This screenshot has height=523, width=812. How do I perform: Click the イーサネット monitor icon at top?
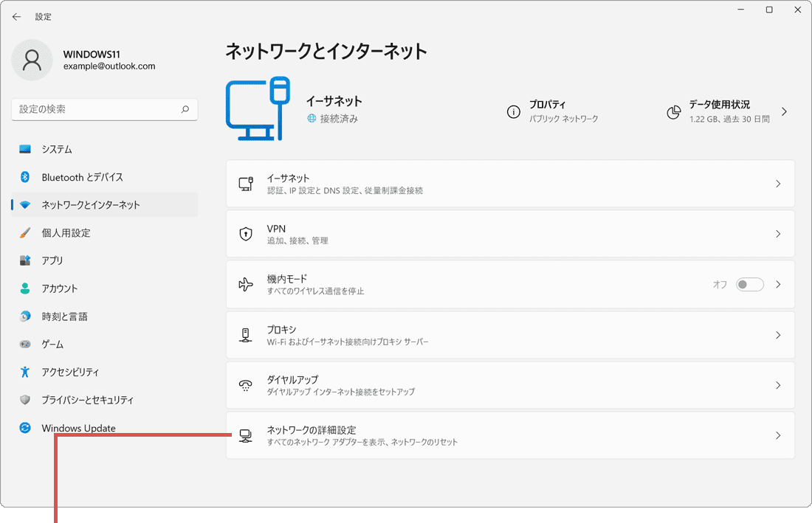pos(257,108)
